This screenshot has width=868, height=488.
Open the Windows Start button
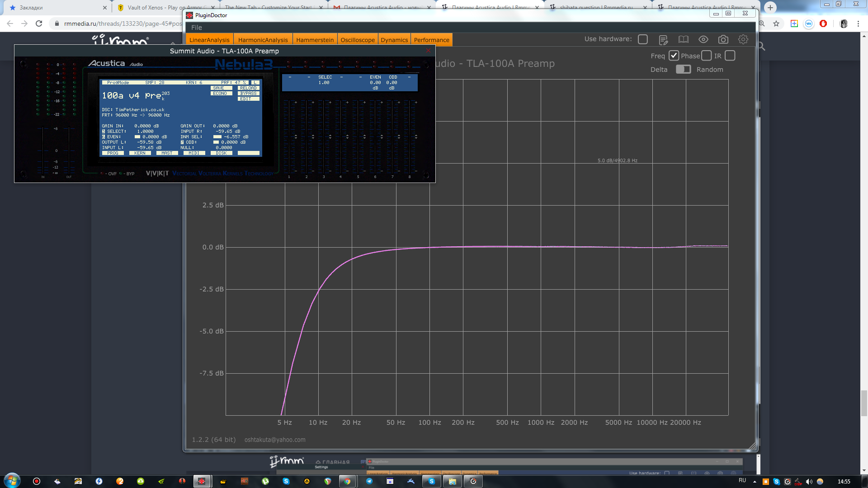click(x=12, y=480)
